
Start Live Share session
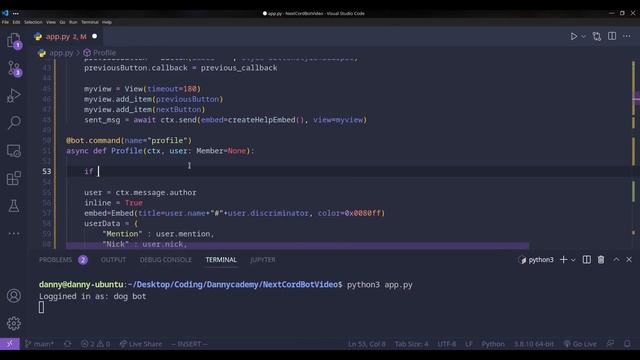click(141, 344)
